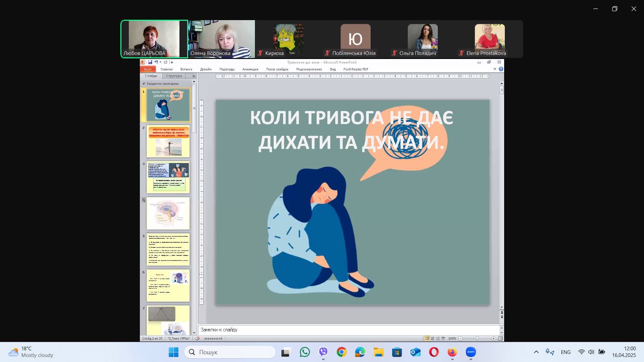This screenshot has height=362, width=644.
Task: Click the 100% zoom level button
Action: point(452,339)
